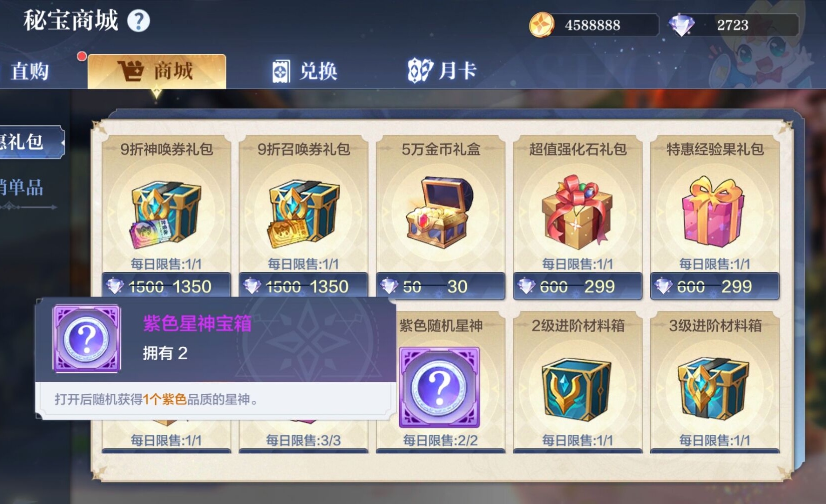826x504 pixels.
Task: Select the 商城 tab
Action: (157, 71)
